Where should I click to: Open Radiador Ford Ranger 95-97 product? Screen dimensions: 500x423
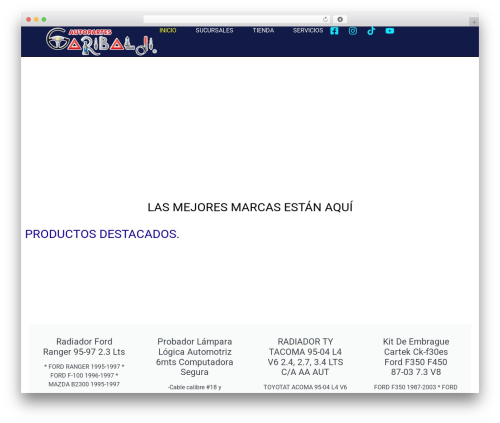[x=84, y=347]
